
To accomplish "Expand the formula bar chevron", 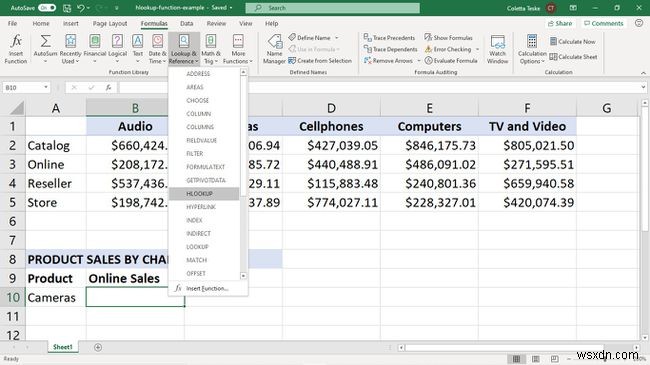I will click(643, 88).
